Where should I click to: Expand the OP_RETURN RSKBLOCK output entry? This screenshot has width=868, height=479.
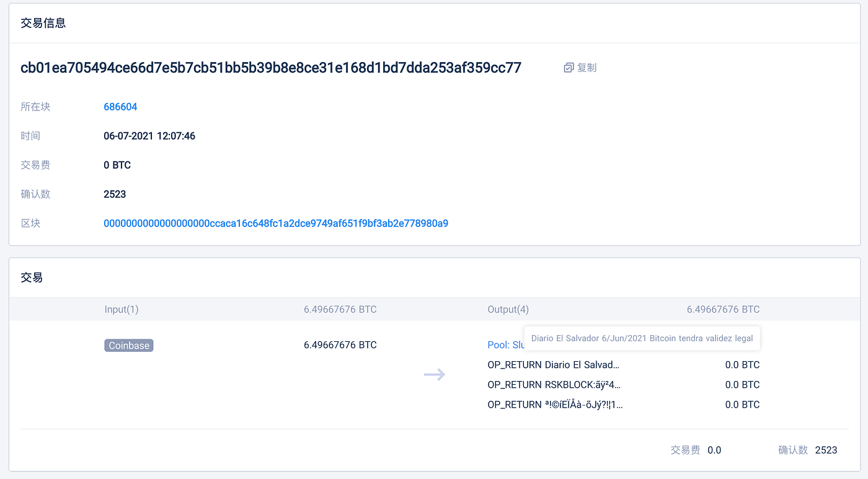click(x=554, y=385)
